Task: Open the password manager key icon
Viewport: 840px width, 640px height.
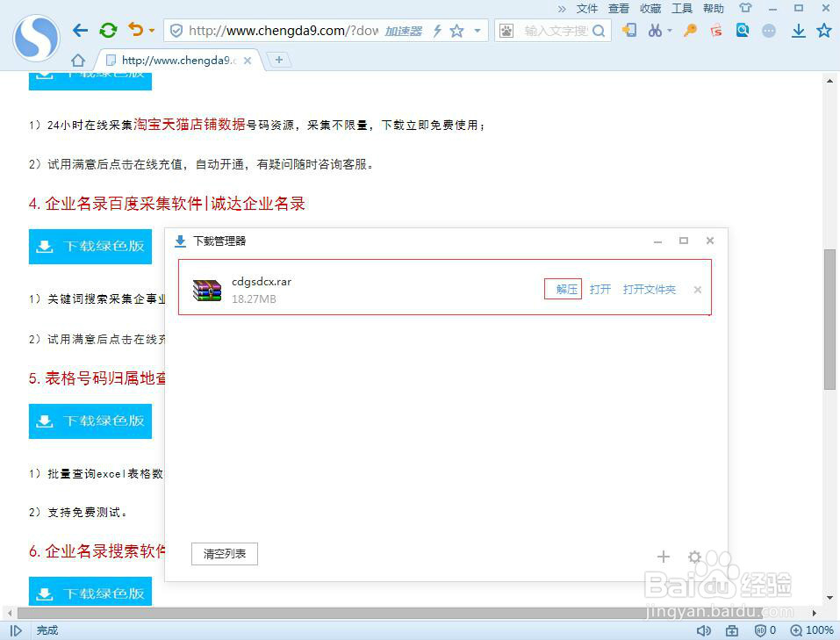Action: pyautogui.click(x=690, y=31)
